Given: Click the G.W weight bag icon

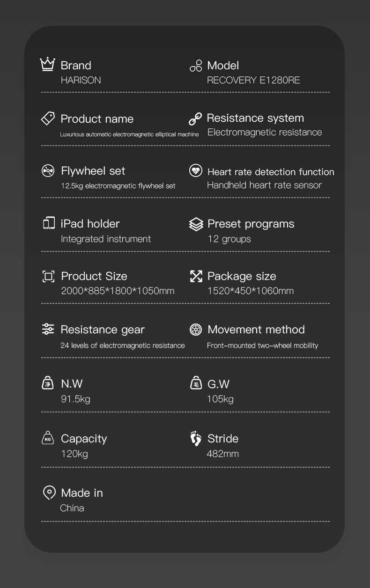Looking at the screenshot, I should tap(196, 383).
